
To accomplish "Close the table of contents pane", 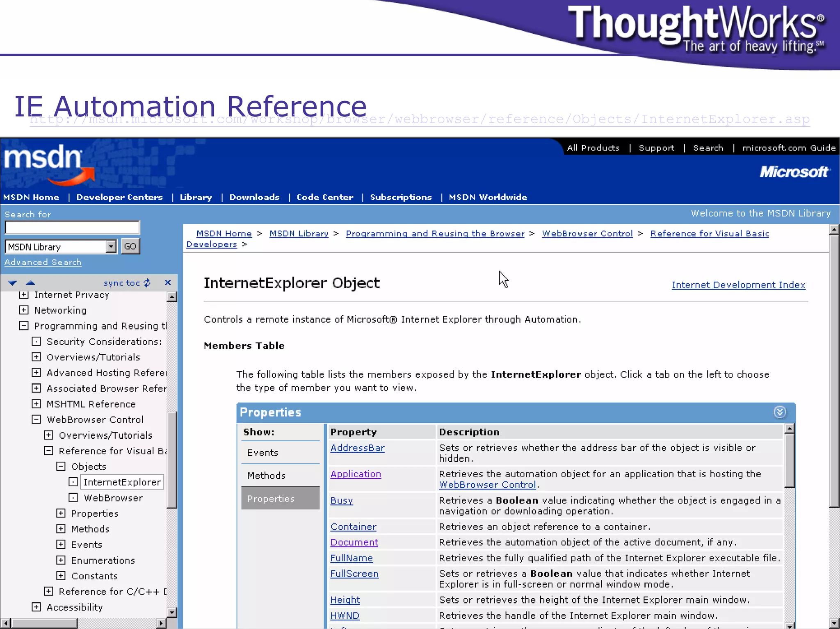I will (x=167, y=283).
